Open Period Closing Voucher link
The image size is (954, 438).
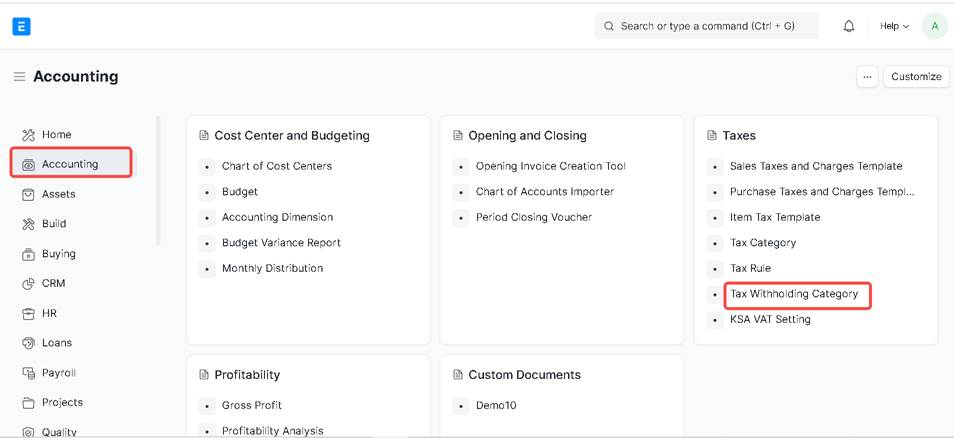pos(534,217)
